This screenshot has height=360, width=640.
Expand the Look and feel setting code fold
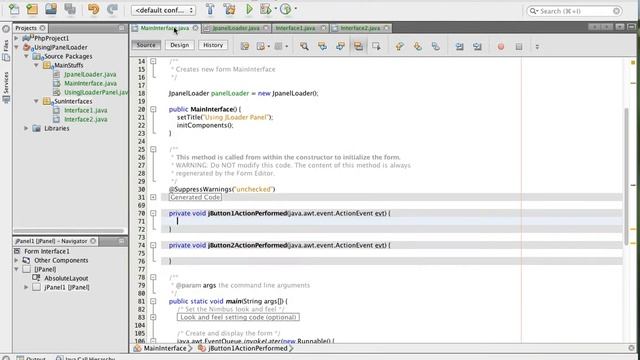pos(153,317)
